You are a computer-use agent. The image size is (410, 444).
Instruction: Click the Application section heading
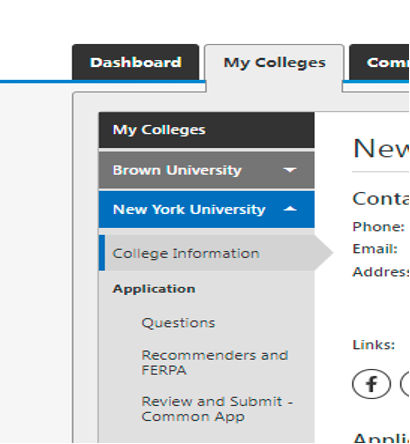(154, 289)
